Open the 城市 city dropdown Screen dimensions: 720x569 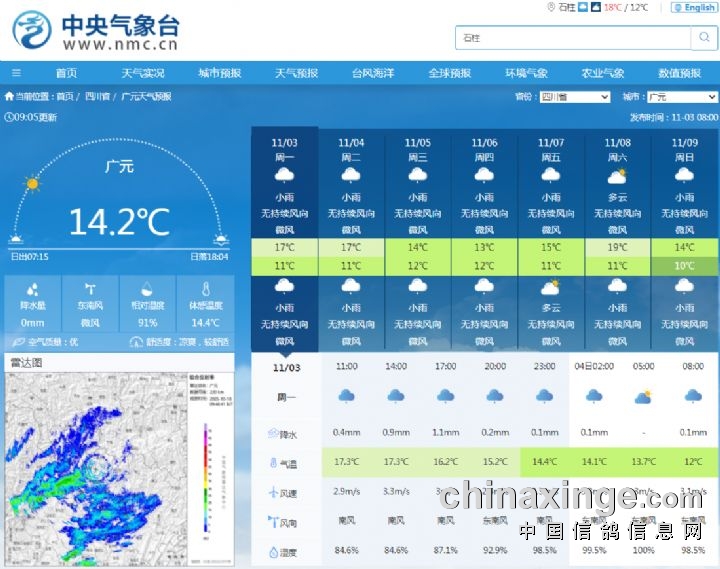coord(681,97)
